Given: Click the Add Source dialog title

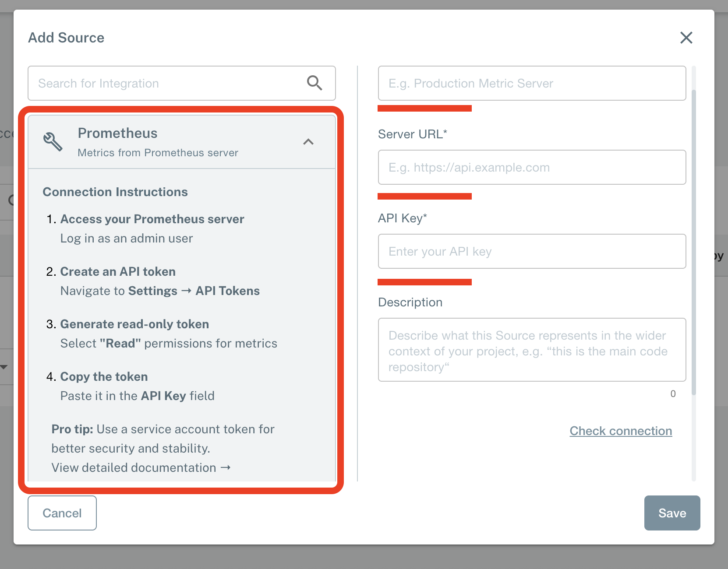Looking at the screenshot, I should (66, 38).
